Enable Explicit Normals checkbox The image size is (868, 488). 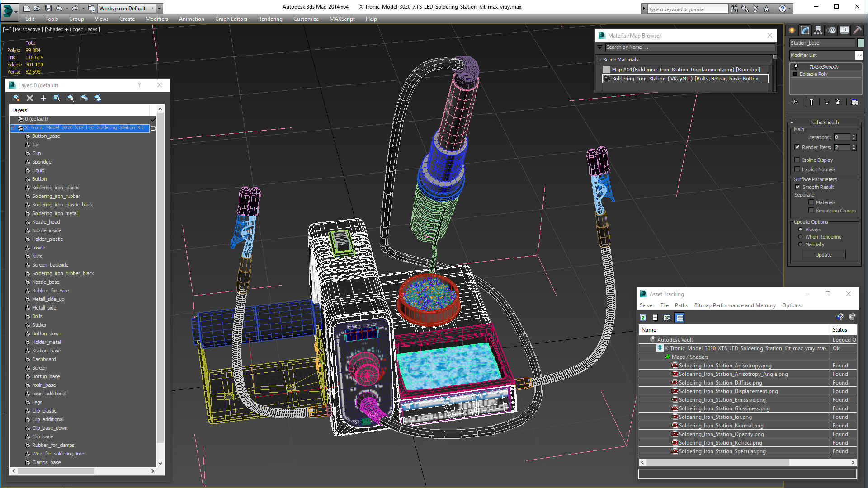[x=797, y=169]
